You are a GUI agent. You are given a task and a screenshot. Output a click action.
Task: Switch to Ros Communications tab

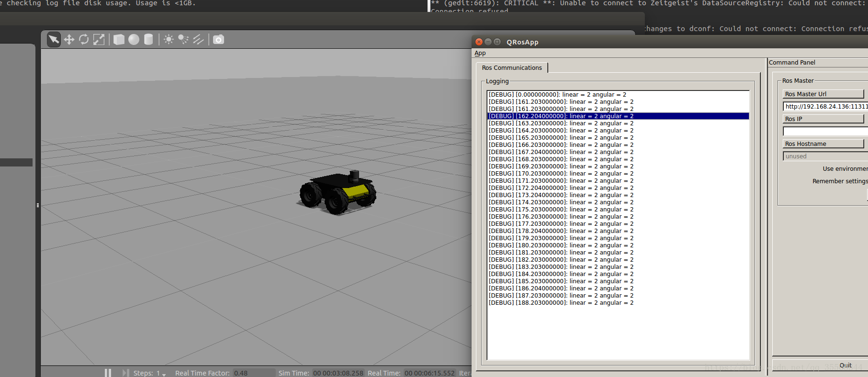512,67
